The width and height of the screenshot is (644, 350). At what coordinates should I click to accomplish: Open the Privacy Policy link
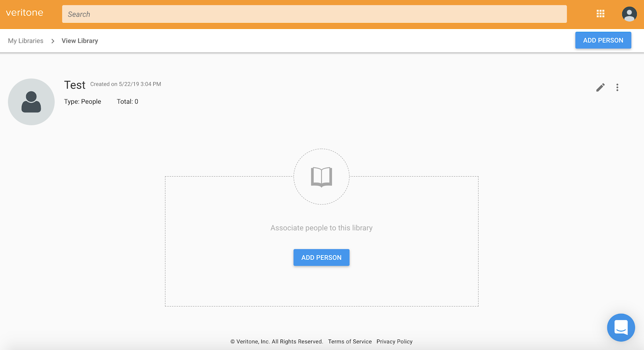pos(394,342)
